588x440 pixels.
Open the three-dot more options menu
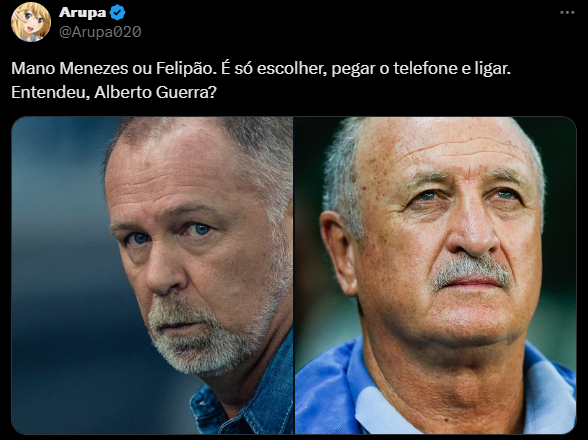567,12
